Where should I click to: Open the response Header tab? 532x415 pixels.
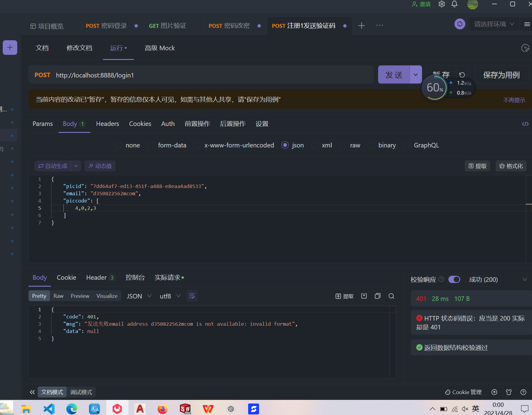100,278
